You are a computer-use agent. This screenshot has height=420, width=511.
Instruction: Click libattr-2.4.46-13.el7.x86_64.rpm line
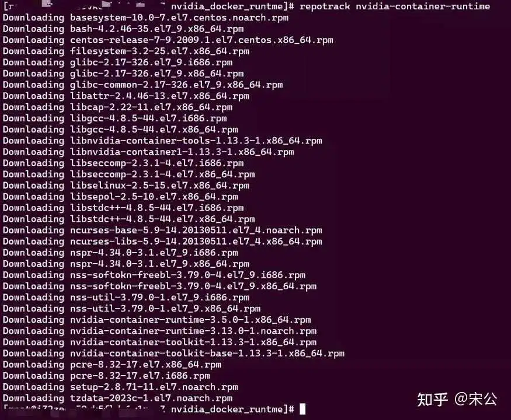(126, 96)
